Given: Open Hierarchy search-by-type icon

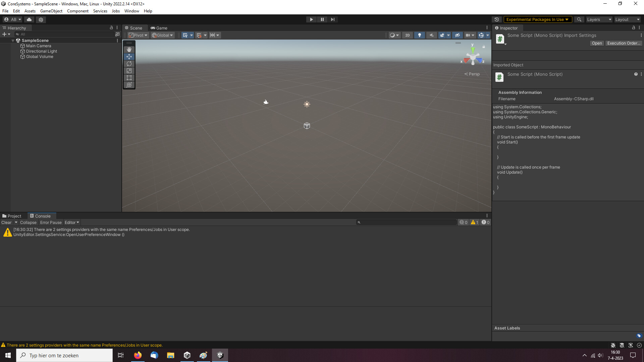Looking at the screenshot, I should (x=117, y=34).
